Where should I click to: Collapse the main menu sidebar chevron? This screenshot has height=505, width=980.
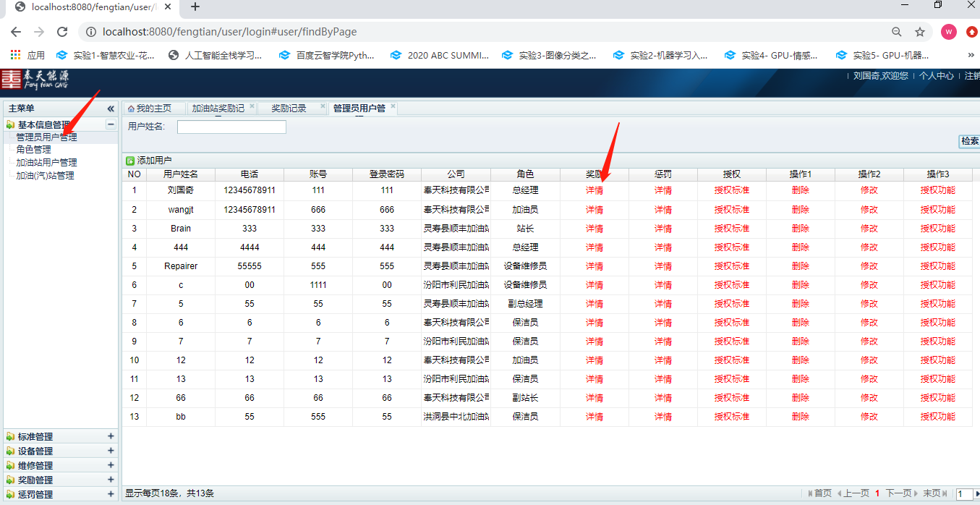111,109
